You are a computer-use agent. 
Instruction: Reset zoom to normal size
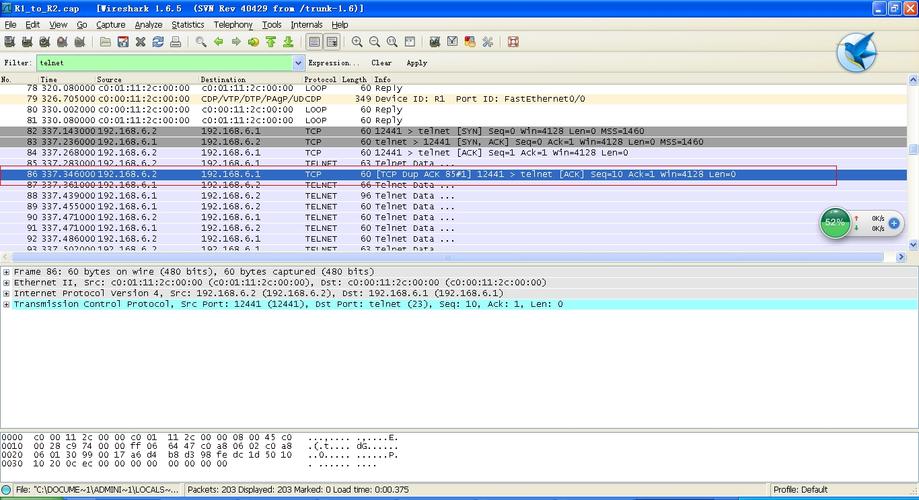pyautogui.click(x=392, y=42)
